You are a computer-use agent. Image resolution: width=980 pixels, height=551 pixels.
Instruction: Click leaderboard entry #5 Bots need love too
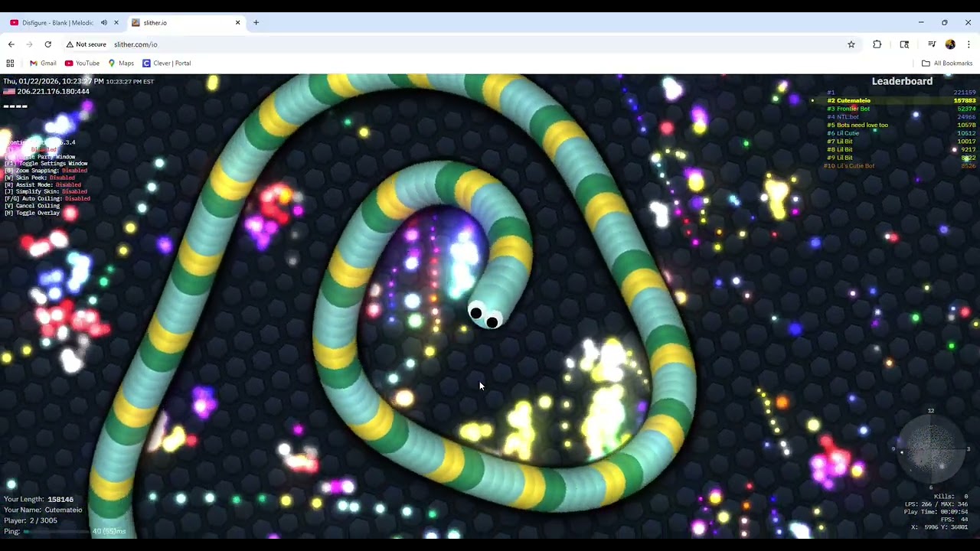900,125
